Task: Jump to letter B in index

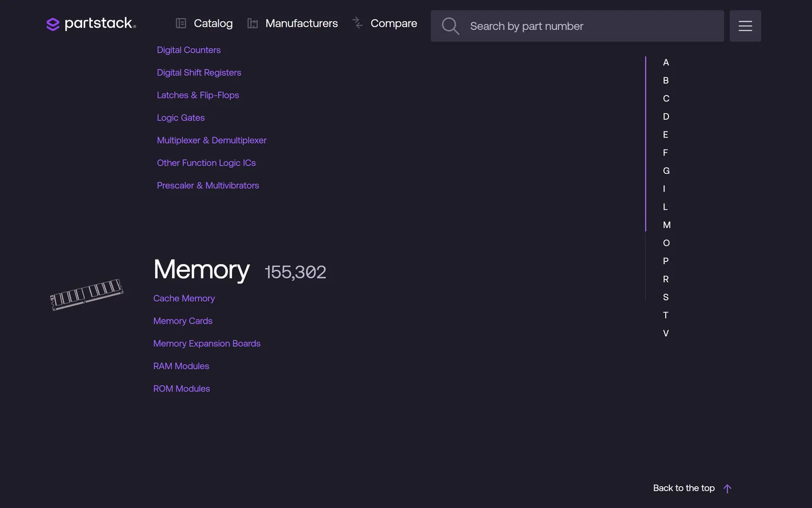Action: [666, 80]
